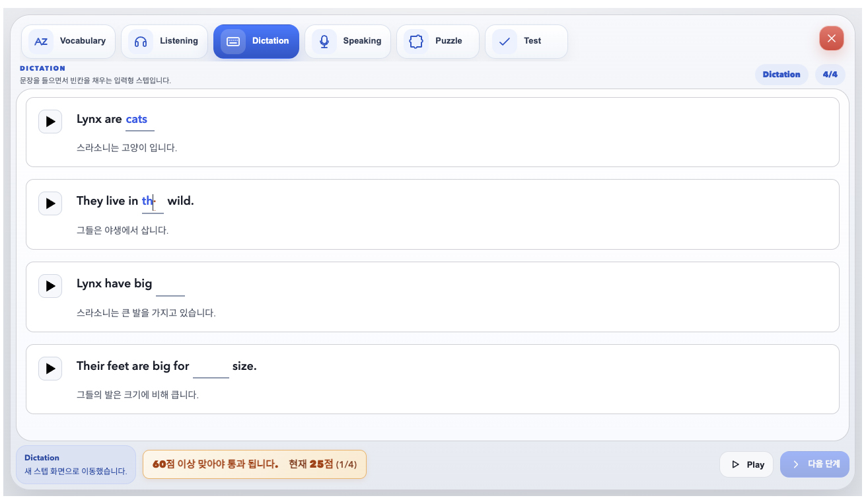Click the Play button at bottom
This screenshot has width=866, height=504.
pos(746,464)
